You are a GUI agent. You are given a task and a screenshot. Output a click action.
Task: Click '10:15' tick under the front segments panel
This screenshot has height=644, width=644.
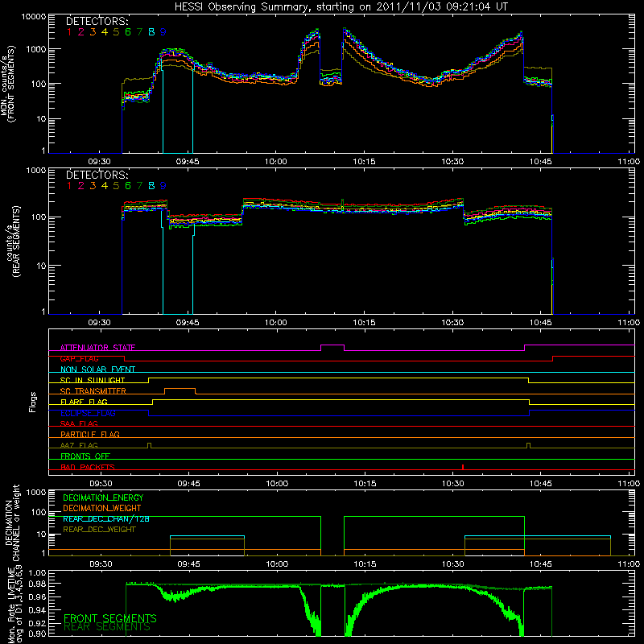[x=364, y=162]
